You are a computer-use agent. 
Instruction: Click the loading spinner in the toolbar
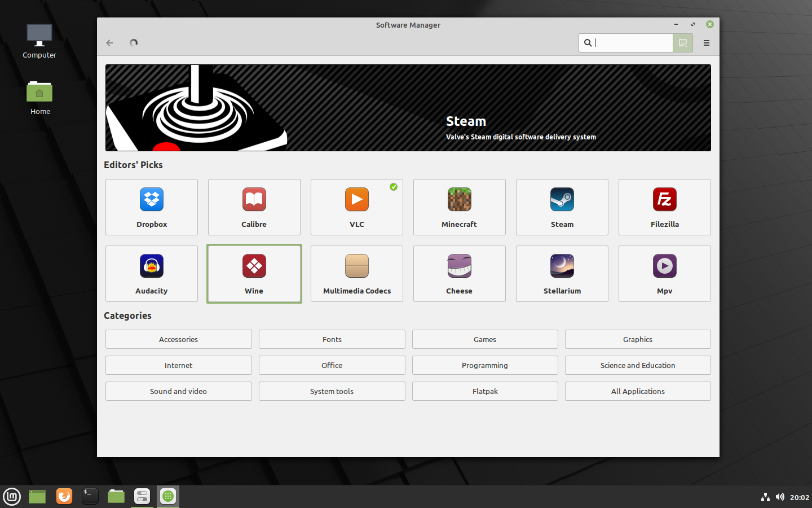pos(134,43)
